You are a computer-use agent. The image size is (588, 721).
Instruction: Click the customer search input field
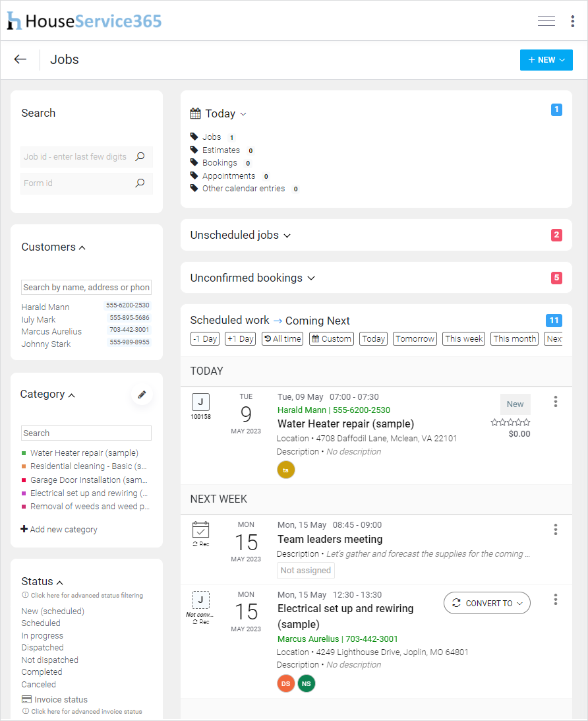point(86,288)
